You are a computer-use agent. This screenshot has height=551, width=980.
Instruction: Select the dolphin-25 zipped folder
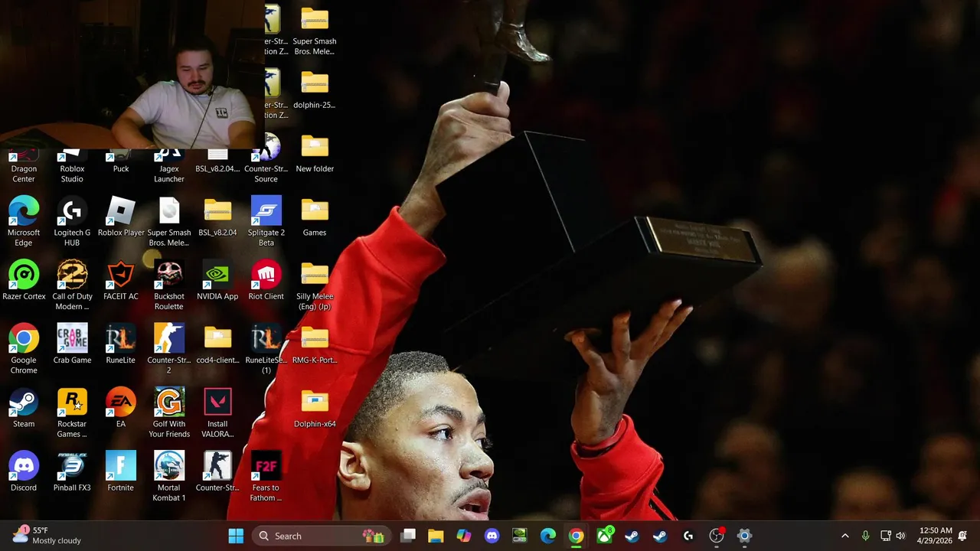click(x=315, y=90)
